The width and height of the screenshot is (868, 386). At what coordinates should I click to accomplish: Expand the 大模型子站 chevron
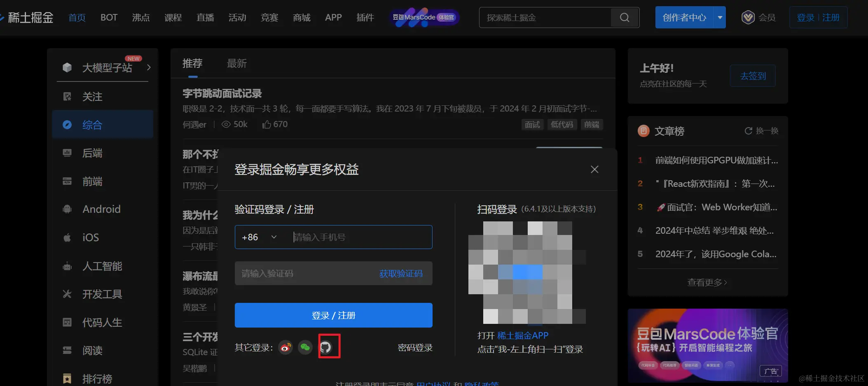(x=149, y=67)
